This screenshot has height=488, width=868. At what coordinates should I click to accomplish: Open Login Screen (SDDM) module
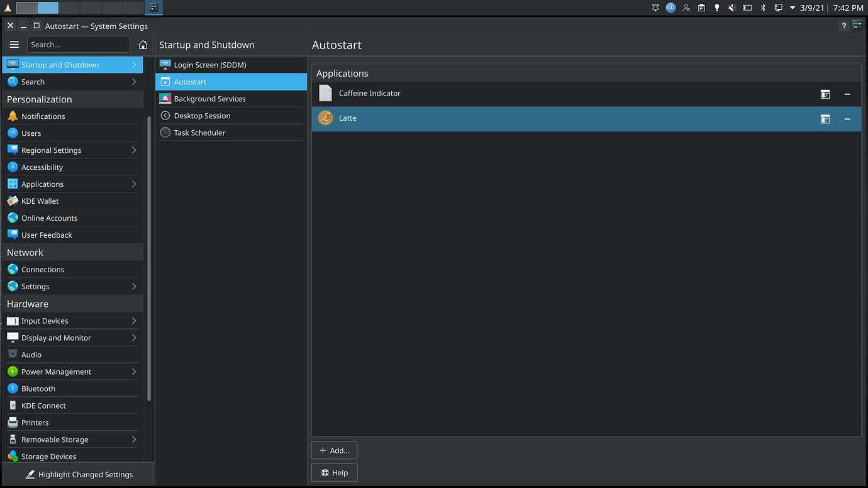(x=231, y=65)
